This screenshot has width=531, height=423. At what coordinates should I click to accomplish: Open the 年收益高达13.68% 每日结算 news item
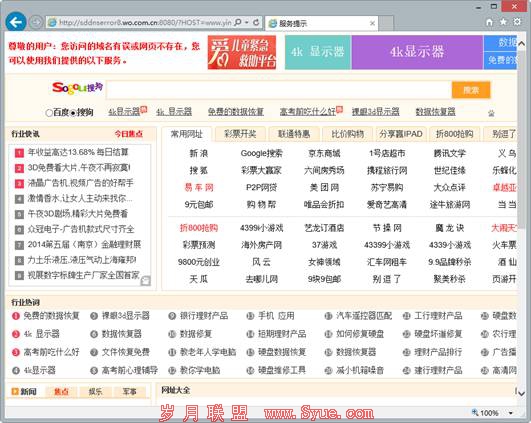[x=78, y=152]
